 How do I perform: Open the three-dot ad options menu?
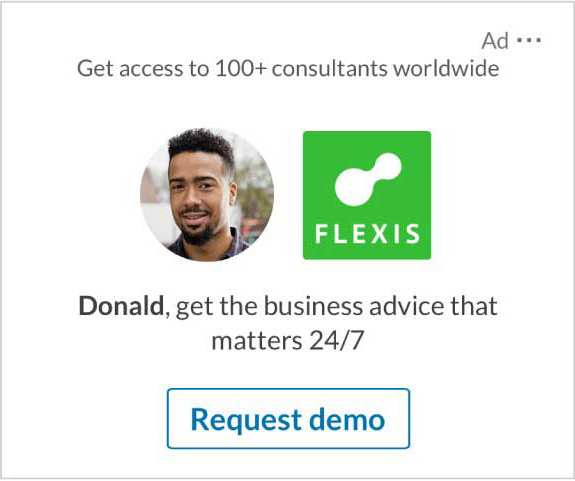click(x=528, y=40)
